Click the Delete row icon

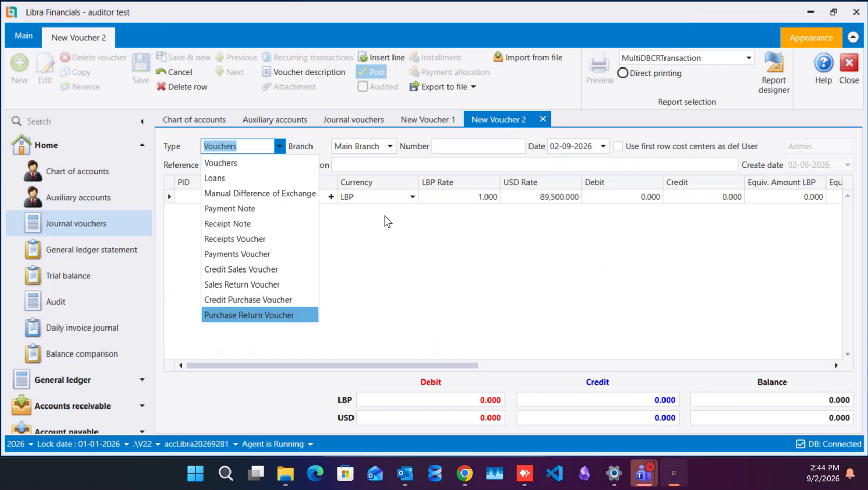161,87
